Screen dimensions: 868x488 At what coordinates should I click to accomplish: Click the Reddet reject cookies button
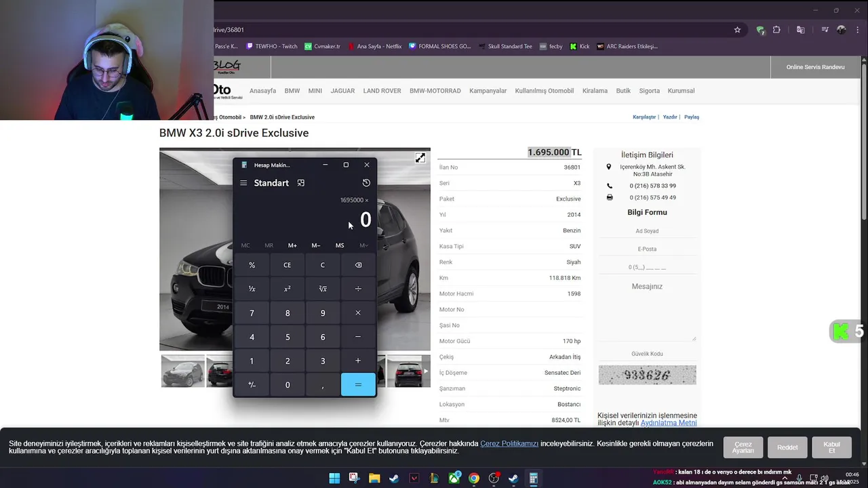(x=787, y=447)
